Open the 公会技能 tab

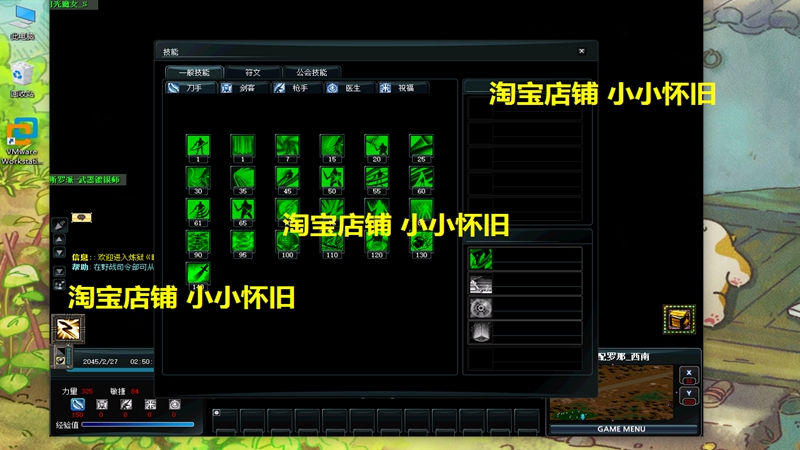(x=312, y=72)
